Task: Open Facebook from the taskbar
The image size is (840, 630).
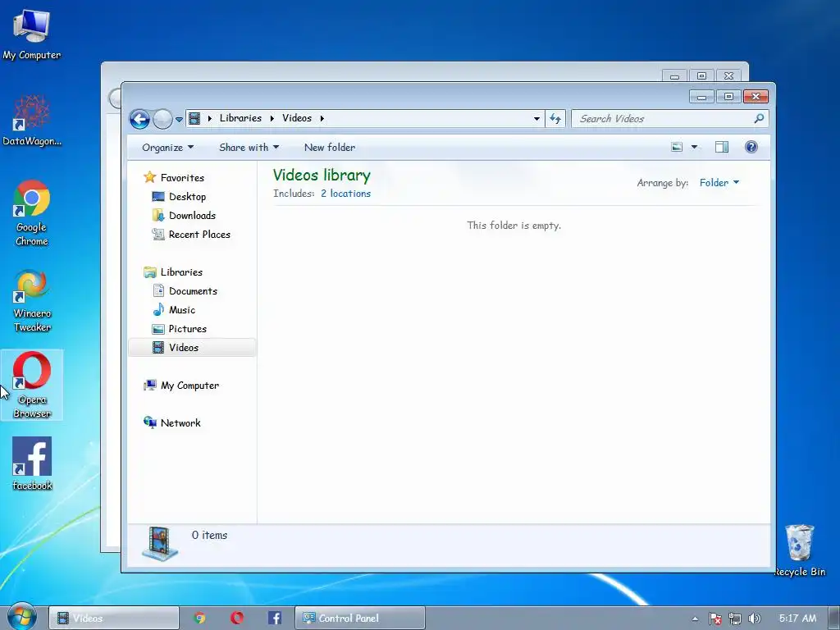Action: click(x=274, y=619)
